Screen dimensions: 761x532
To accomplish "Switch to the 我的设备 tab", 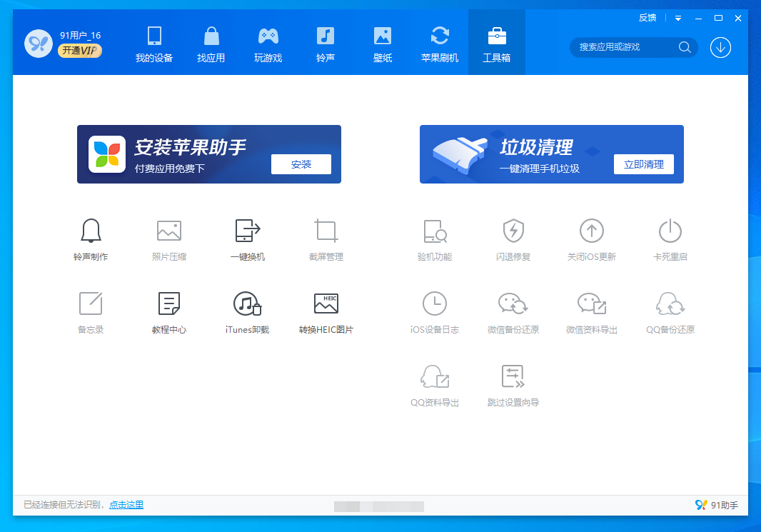I will tap(154, 44).
